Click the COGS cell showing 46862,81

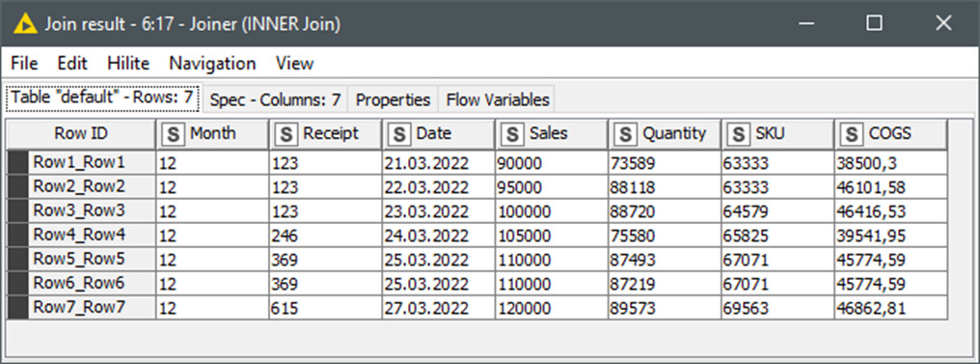click(890, 308)
